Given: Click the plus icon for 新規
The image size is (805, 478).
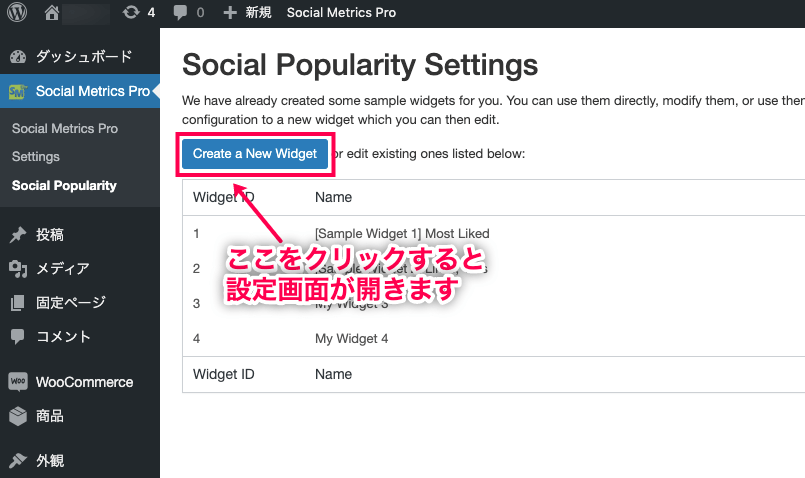Looking at the screenshot, I should [x=230, y=13].
